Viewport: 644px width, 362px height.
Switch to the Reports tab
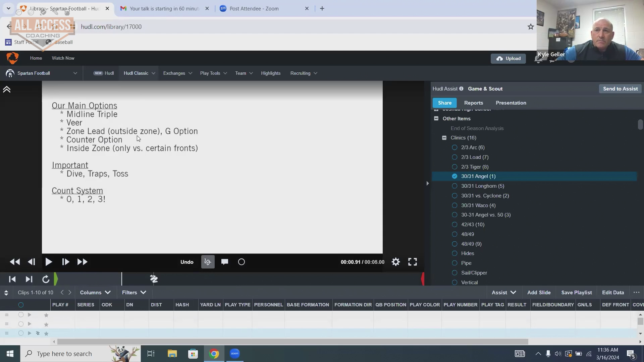474,103
